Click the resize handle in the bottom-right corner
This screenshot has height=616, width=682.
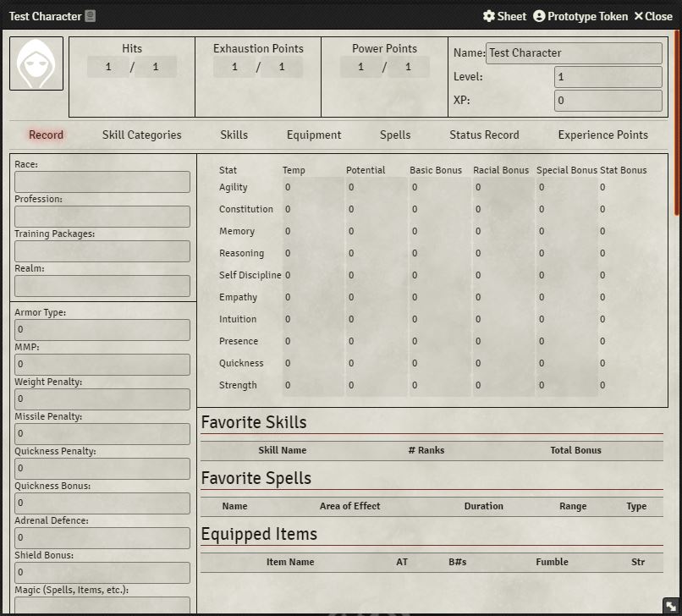[671, 605]
